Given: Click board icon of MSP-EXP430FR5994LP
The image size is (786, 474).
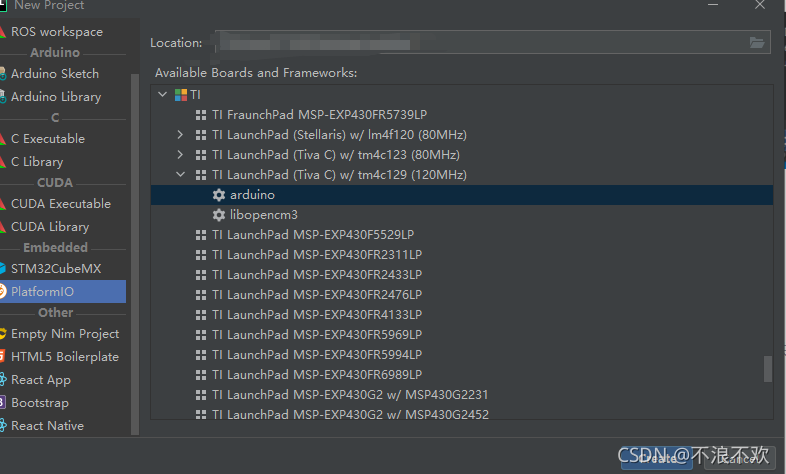Looking at the screenshot, I should pyautogui.click(x=201, y=355).
